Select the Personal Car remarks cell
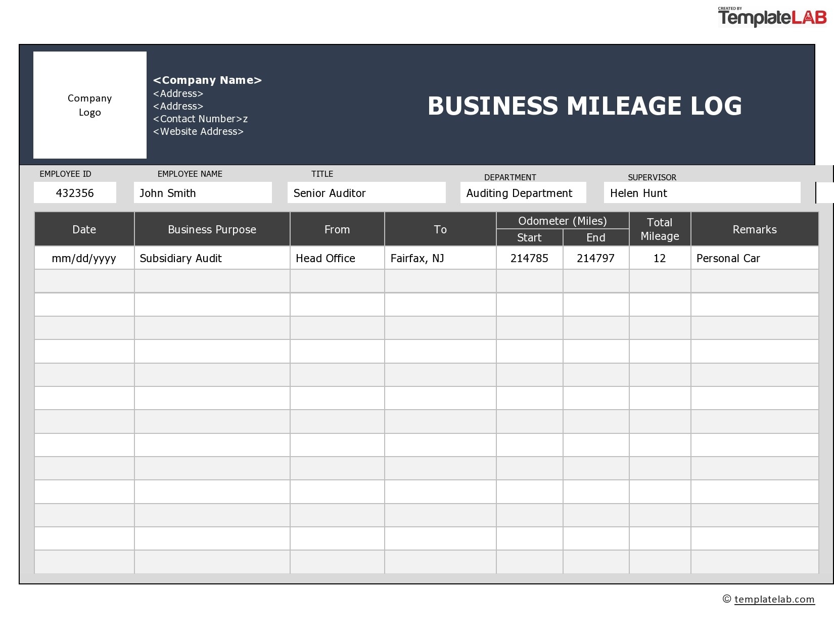Viewport: 834px width, 644px height. click(728, 258)
